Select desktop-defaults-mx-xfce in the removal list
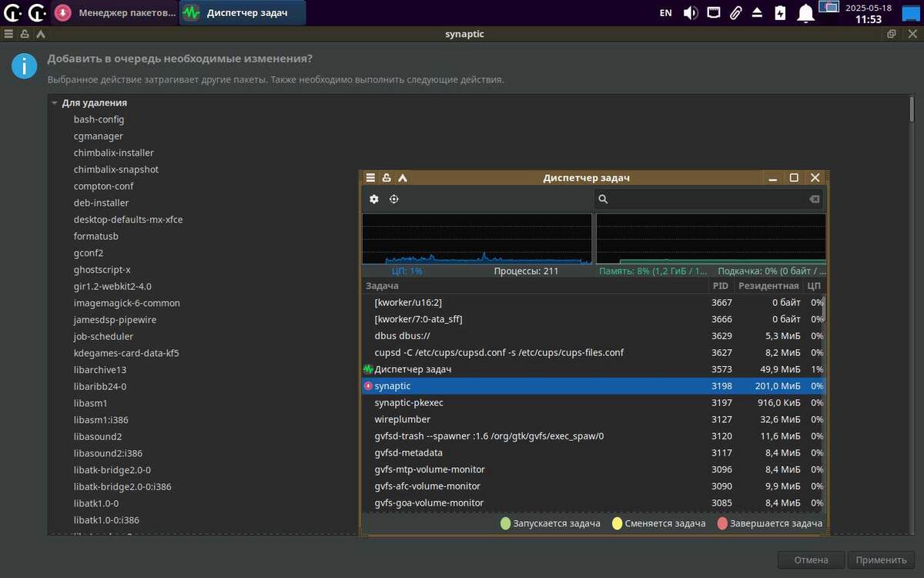Viewport: 924px width, 578px height. coord(128,220)
